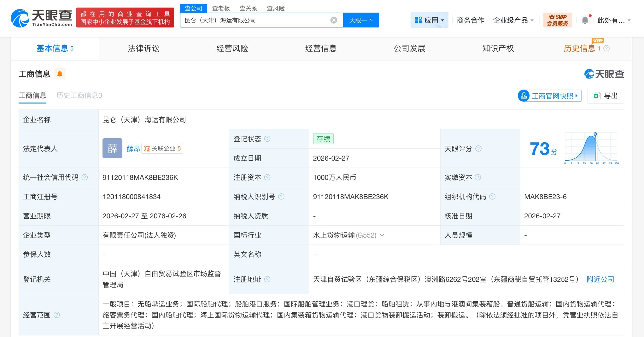Screen dimensions: 644x337
Task: Open notifications with the top-right bell icon
Action: point(585,20)
